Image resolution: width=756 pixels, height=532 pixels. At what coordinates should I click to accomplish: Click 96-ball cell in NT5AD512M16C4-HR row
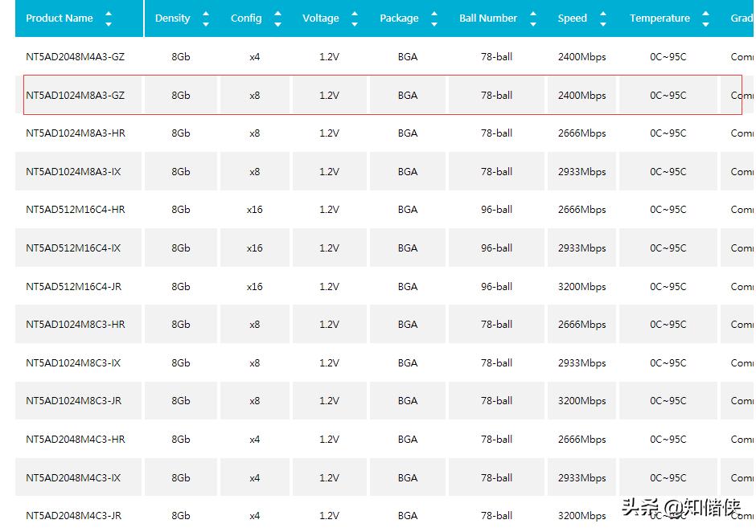coord(496,210)
